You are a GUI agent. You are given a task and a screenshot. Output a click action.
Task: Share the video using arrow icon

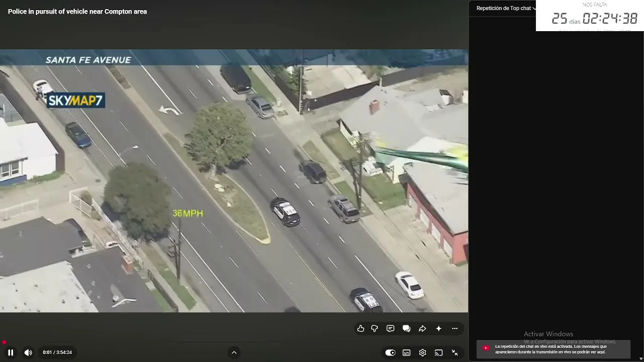click(423, 328)
